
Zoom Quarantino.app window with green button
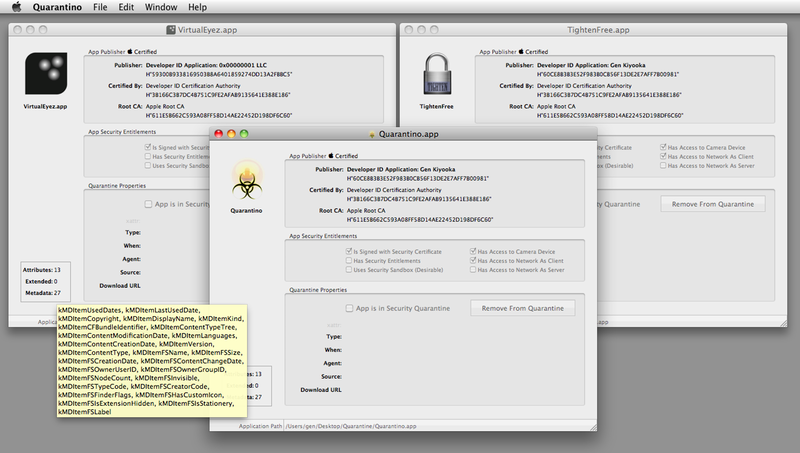tap(244, 134)
